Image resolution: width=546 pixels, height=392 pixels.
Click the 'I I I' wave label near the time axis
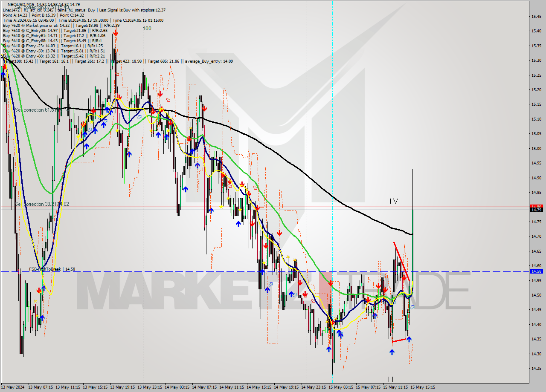pyautogui.click(x=389, y=379)
